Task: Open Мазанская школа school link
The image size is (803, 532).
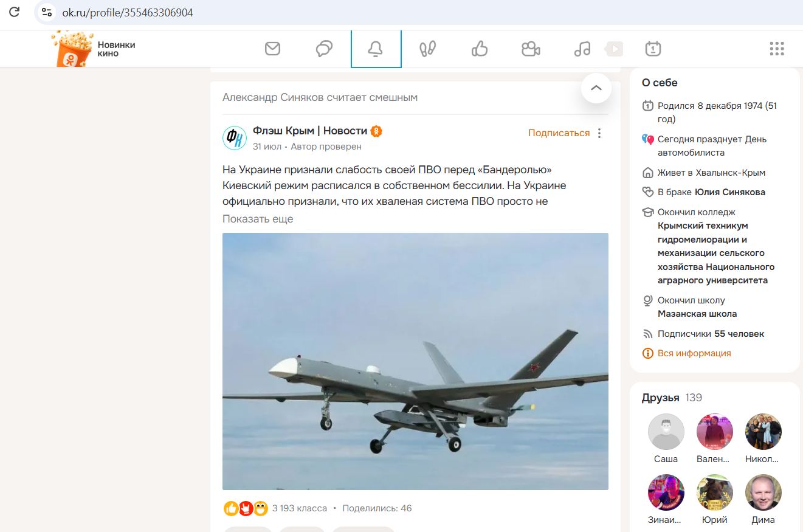Action: tap(697, 314)
